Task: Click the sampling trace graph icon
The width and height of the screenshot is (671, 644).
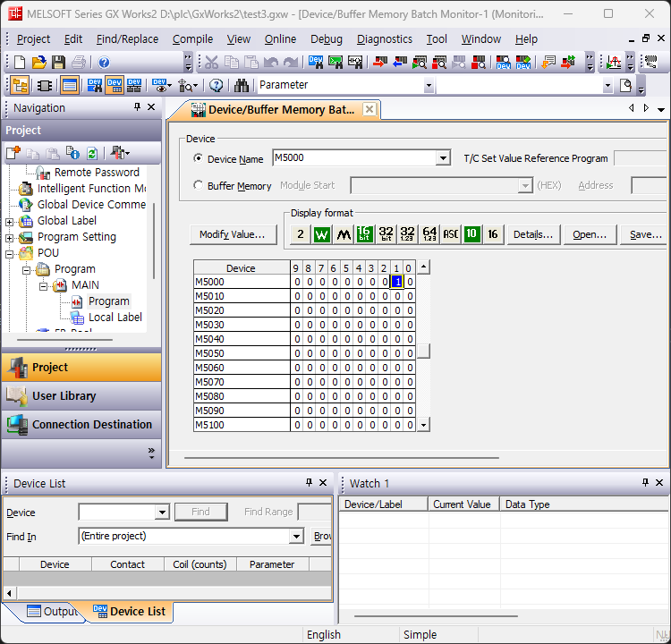Action: coord(614,63)
